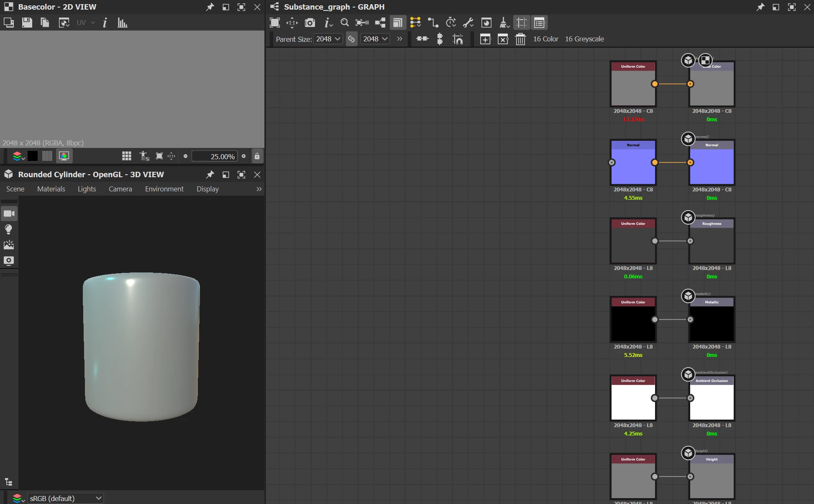The image size is (814, 504).
Task: Click the black background color swatch
Action: tap(32, 156)
